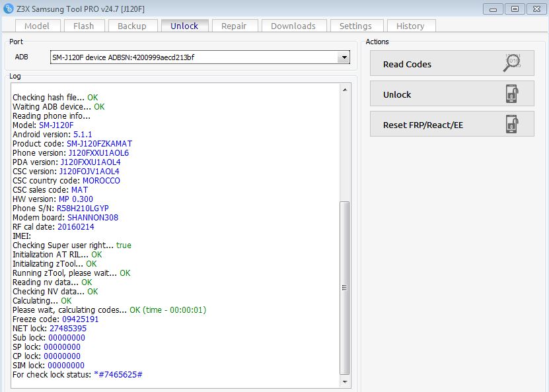Click the lock status code *#7465625#

pos(118,375)
